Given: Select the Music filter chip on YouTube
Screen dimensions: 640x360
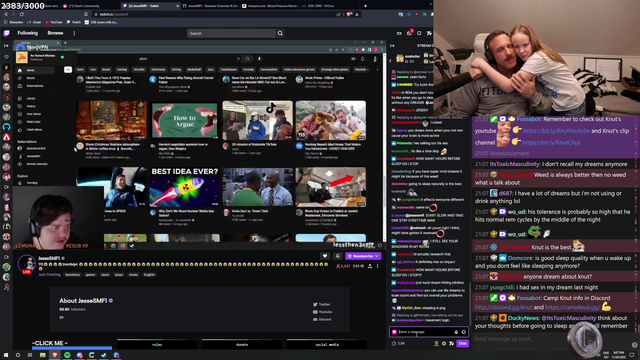Looking at the screenshot, I should click(106, 70).
